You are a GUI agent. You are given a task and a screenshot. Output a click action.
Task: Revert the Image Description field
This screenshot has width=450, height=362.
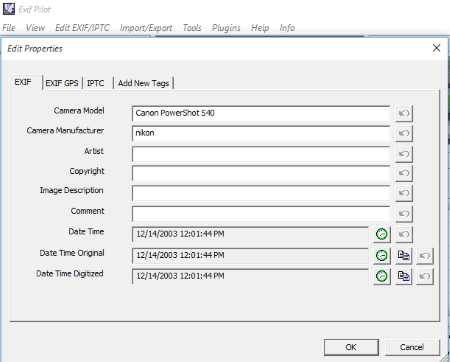point(404,193)
